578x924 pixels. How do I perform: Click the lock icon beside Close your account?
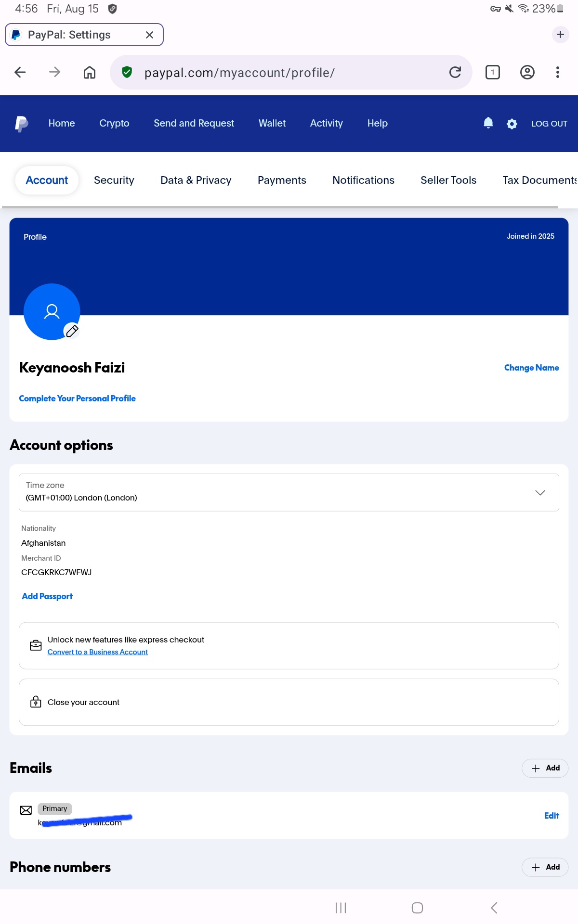(x=36, y=702)
